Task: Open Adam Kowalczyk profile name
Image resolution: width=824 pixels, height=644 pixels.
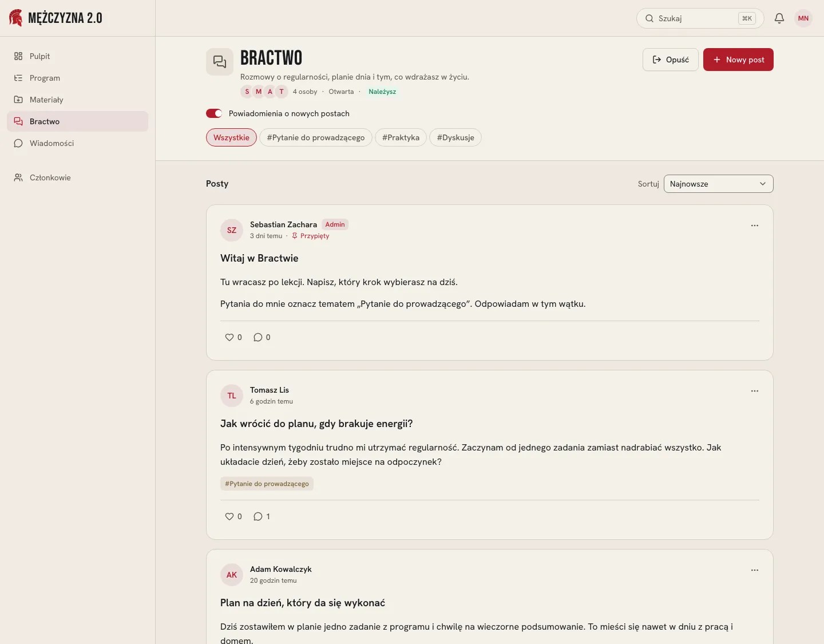Action: [281, 569]
